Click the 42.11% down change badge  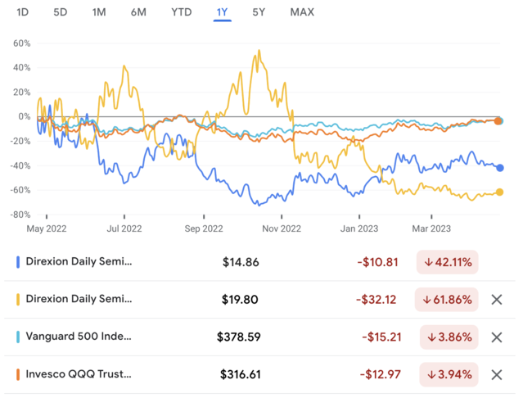tap(448, 262)
